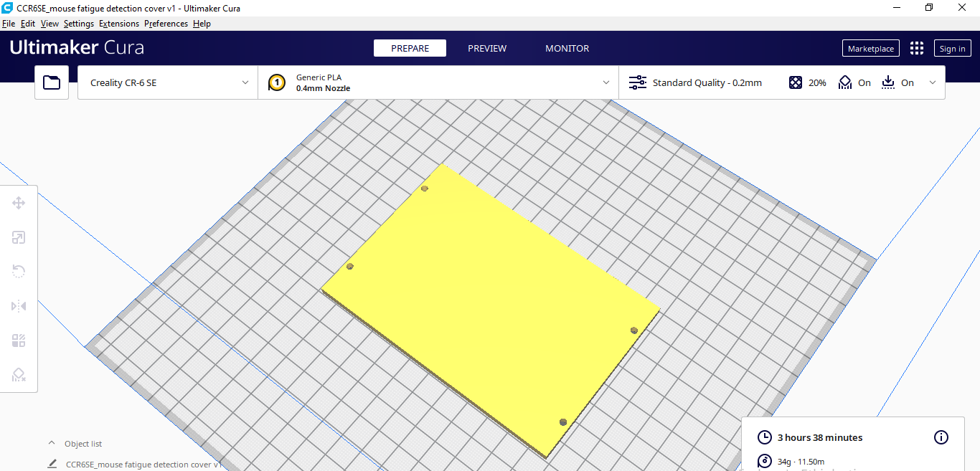Open file using the folder icon

[x=52, y=82]
